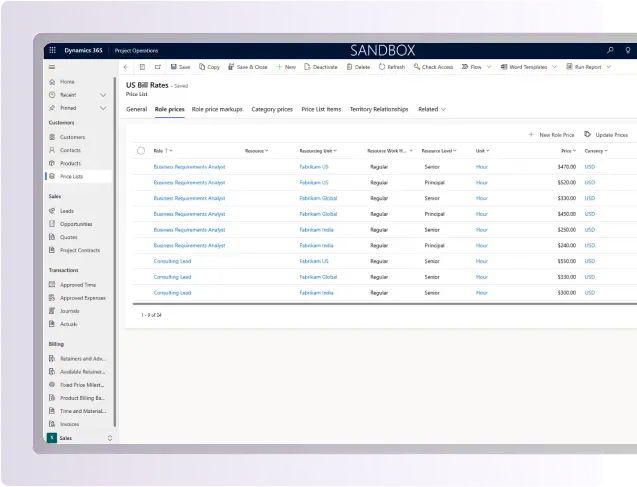Open the Dynamics 365 app launcher waffle
Image resolution: width=637 pixels, height=487 pixels.
(52, 50)
